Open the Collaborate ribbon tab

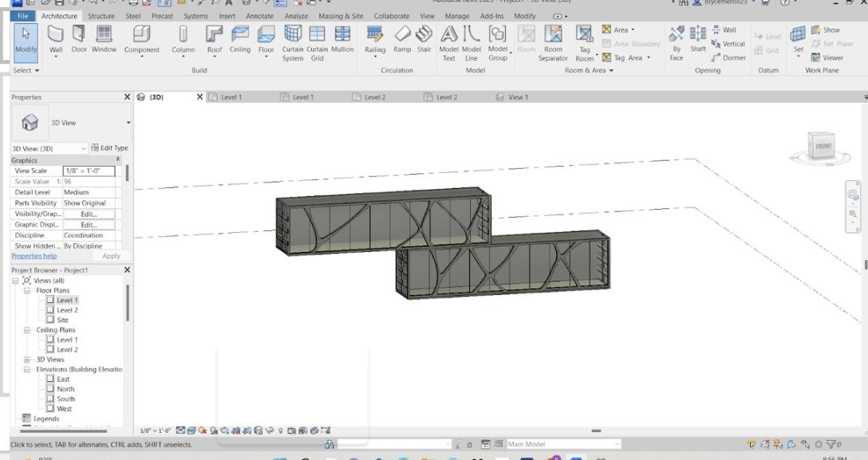392,16
